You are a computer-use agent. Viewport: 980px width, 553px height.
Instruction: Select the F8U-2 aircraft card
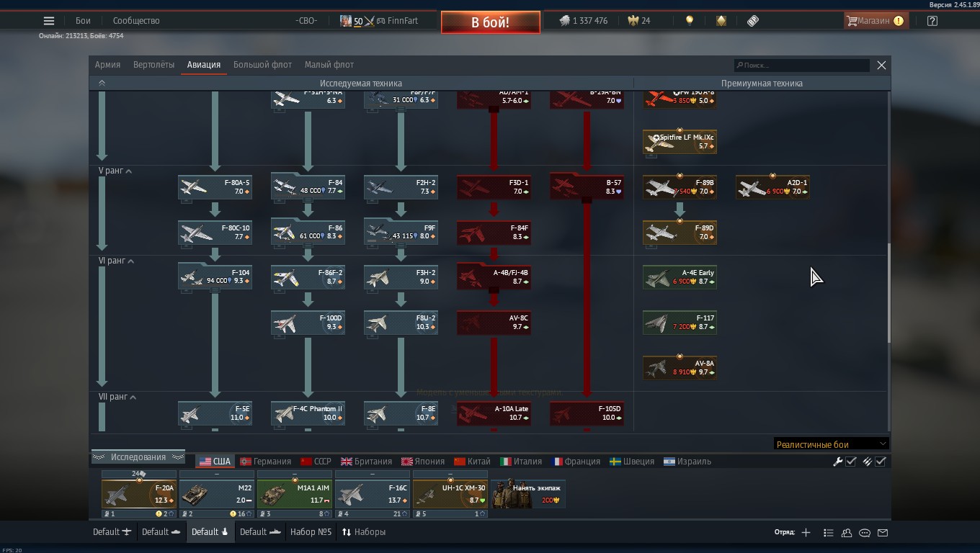(401, 323)
